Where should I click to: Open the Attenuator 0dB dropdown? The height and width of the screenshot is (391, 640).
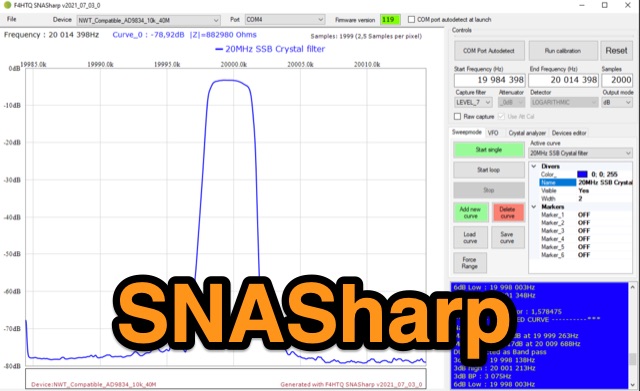(511, 102)
